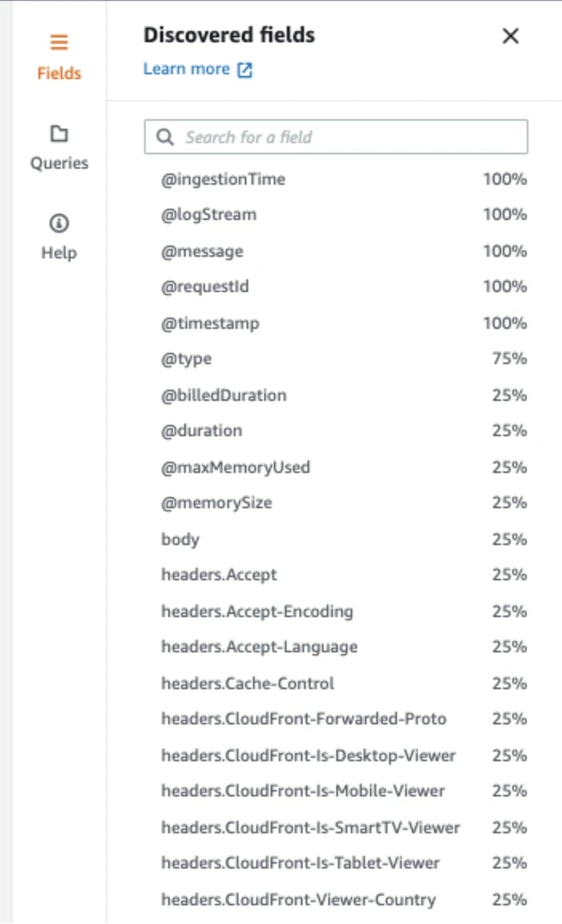Image resolution: width=562 pixels, height=924 pixels.
Task: Open the Queries folder icon
Action: pos(59,134)
